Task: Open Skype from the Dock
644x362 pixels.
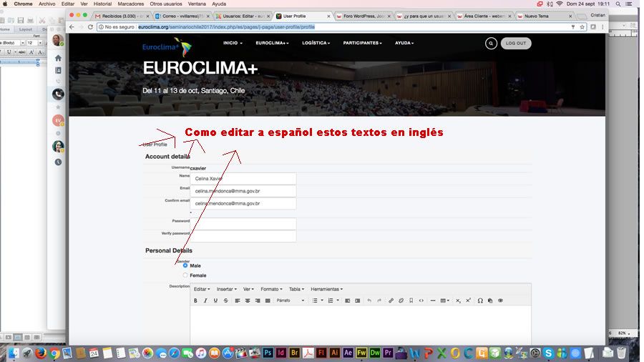Action: tap(548, 353)
